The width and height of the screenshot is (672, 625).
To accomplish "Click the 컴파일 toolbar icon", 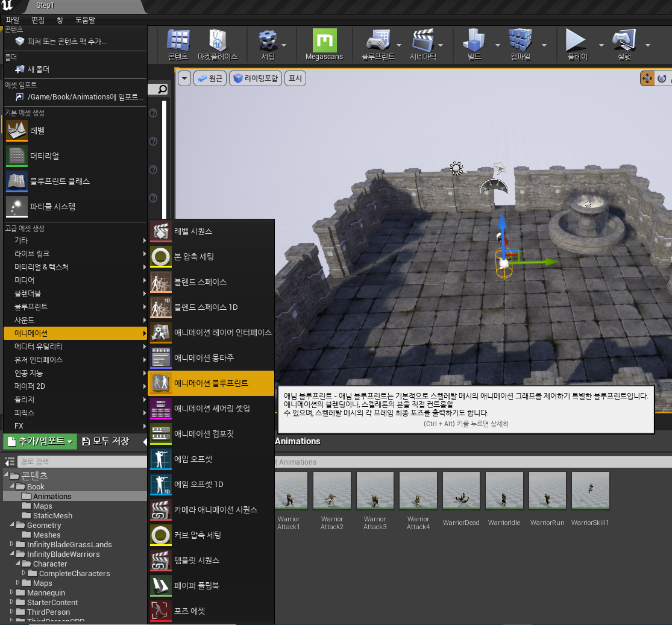I will point(520,45).
